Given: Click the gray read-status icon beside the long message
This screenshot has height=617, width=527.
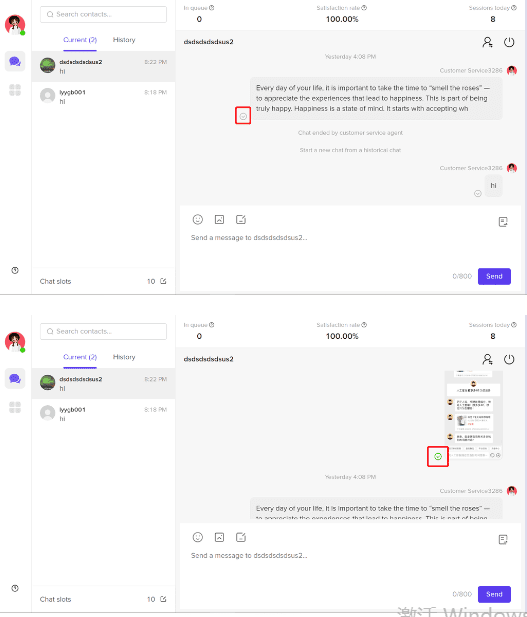Looking at the screenshot, I should click(x=243, y=116).
